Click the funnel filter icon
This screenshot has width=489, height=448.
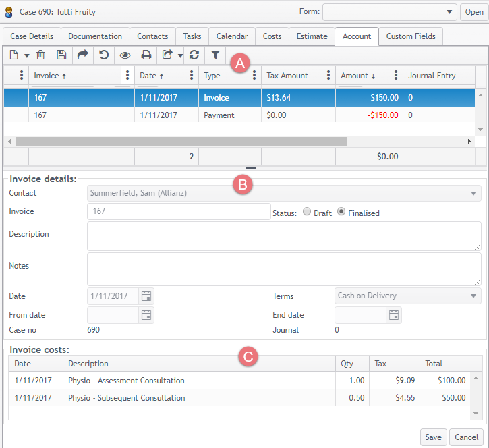point(215,55)
